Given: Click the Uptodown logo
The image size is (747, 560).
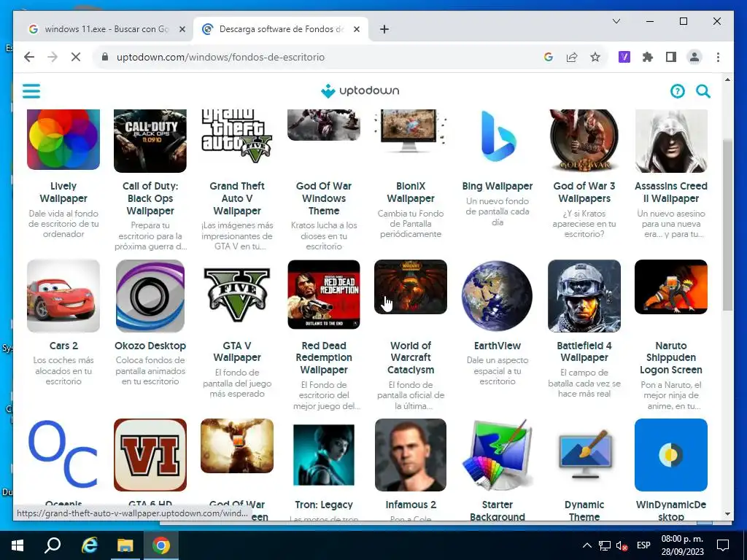Looking at the screenshot, I should click(x=360, y=90).
